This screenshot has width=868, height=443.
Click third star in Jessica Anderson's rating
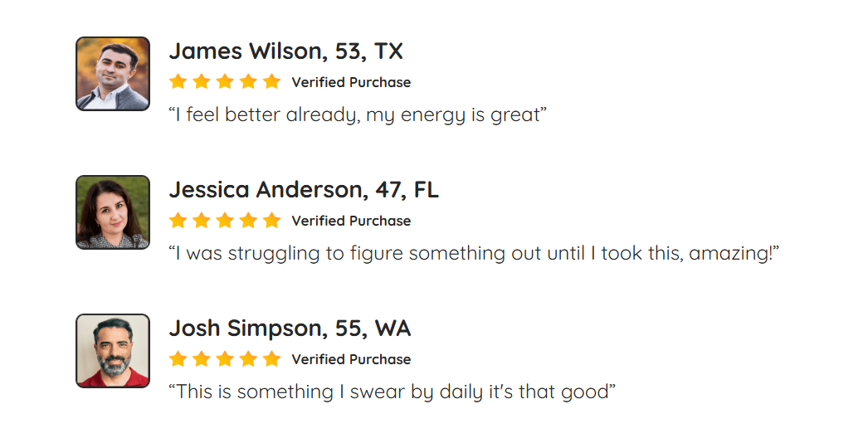click(225, 220)
